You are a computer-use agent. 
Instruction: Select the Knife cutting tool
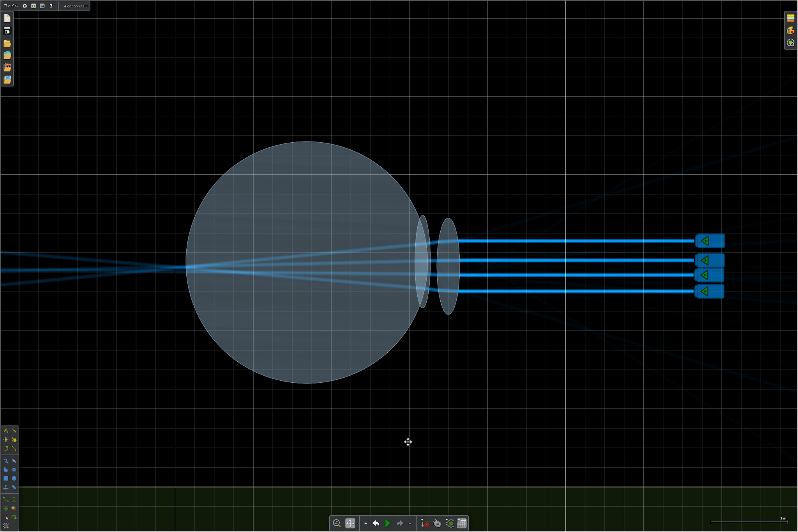pyautogui.click(x=14, y=431)
